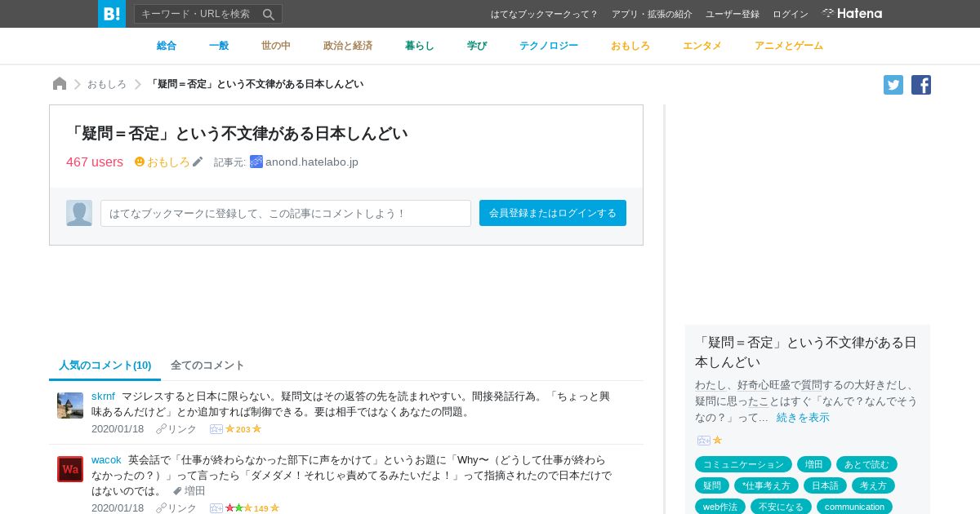
Task: Click the 203 star count on skrnf's comment
Action: pyautogui.click(x=243, y=429)
